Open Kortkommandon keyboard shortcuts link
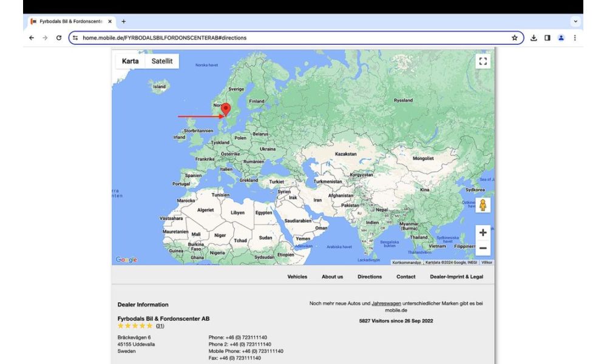This screenshot has height=364, width=607. tap(407, 262)
